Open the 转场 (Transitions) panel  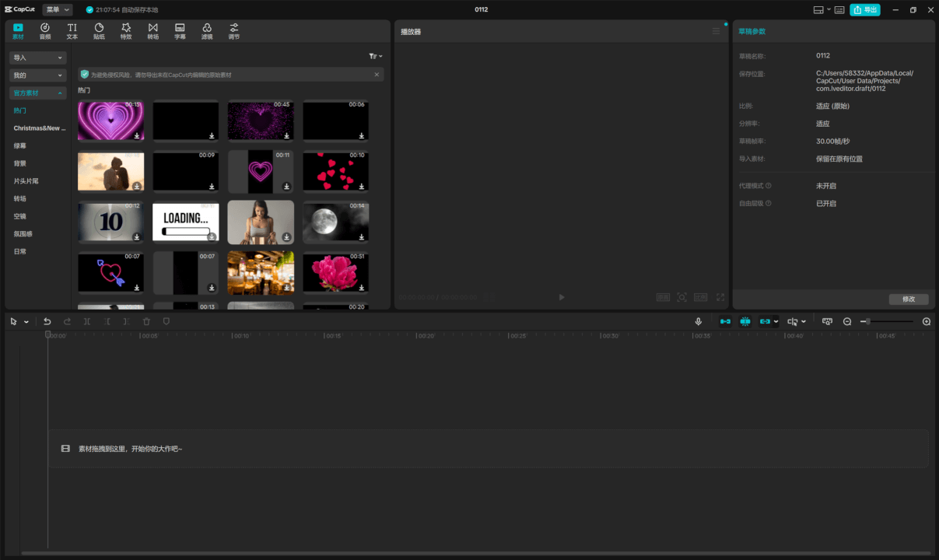point(152,31)
